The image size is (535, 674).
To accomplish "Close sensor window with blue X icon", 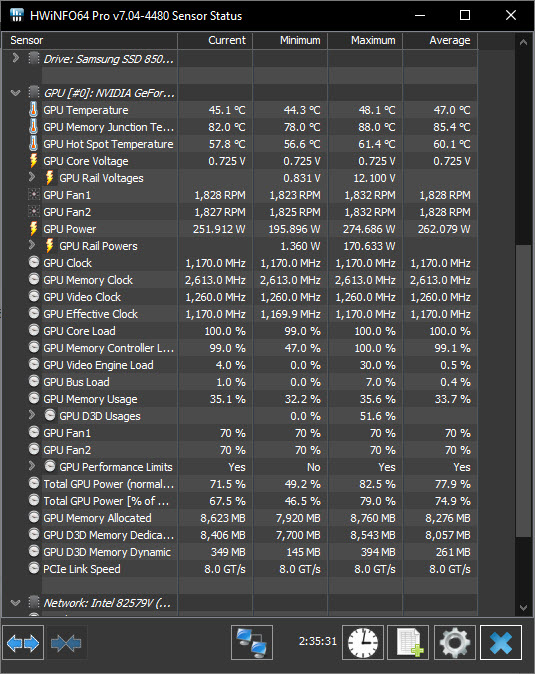I will [x=501, y=642].
